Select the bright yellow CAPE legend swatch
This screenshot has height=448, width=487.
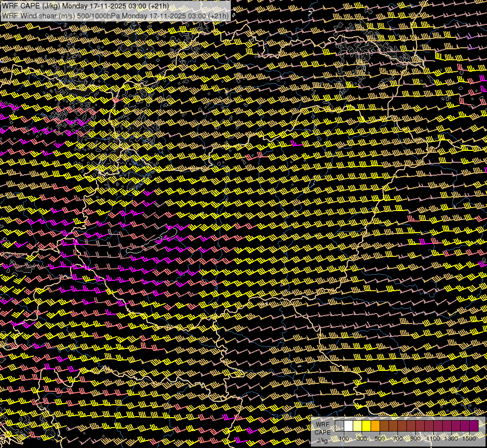pos(367,426)
